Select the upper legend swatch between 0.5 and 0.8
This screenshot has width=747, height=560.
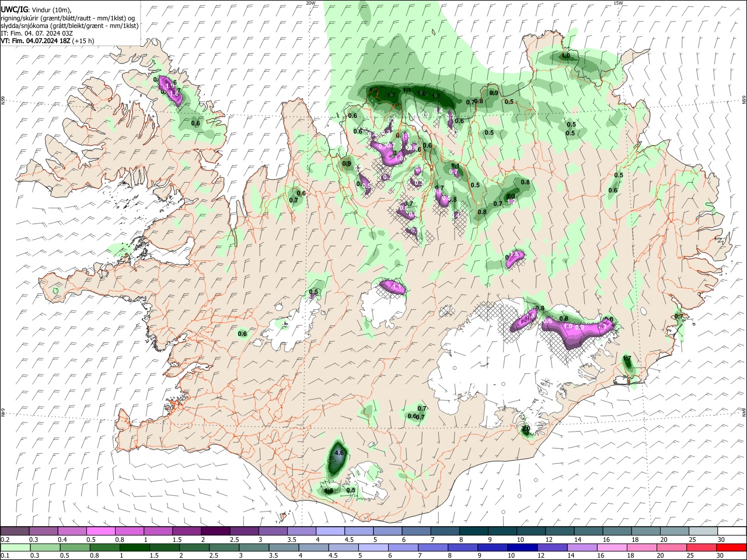tap(100, 531)
